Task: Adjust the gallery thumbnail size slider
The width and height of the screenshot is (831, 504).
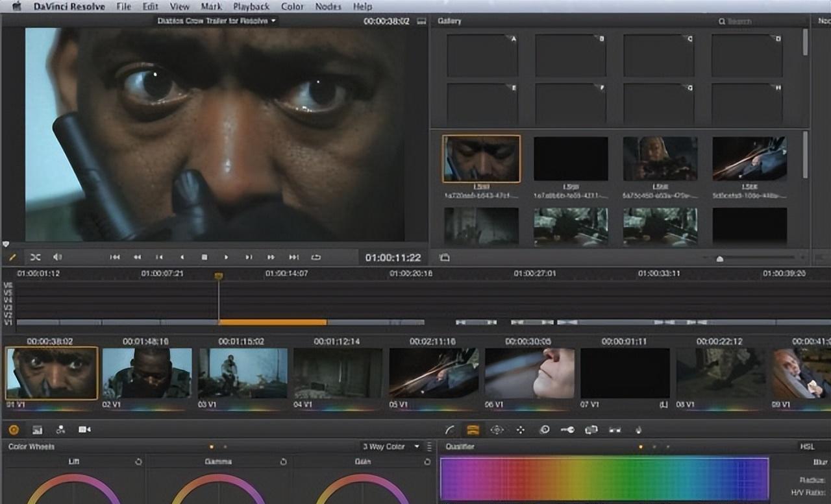Action: [719, 259]
